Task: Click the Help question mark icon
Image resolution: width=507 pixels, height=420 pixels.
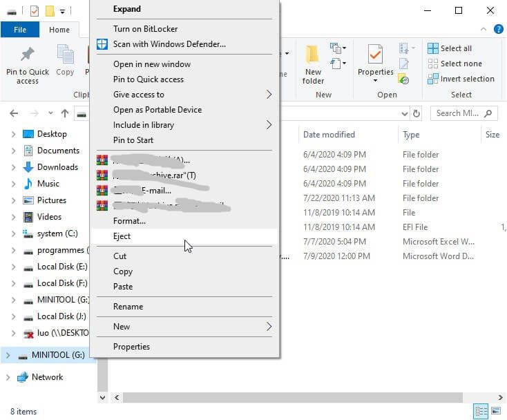Action: (x=498, y=29)
